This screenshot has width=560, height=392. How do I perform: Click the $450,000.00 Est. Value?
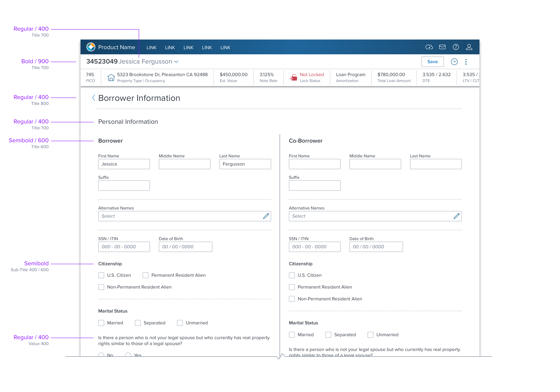click(x=233, y=77)
